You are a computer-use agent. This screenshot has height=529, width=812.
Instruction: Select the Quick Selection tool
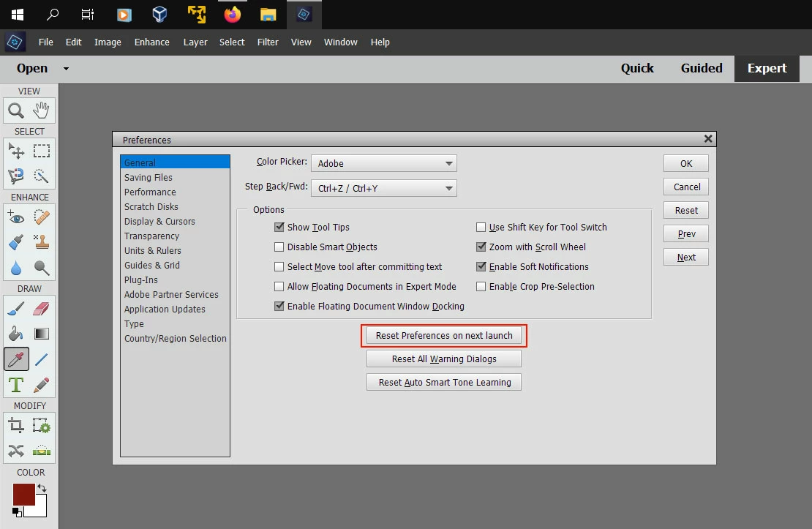click(x=42, y=176)
